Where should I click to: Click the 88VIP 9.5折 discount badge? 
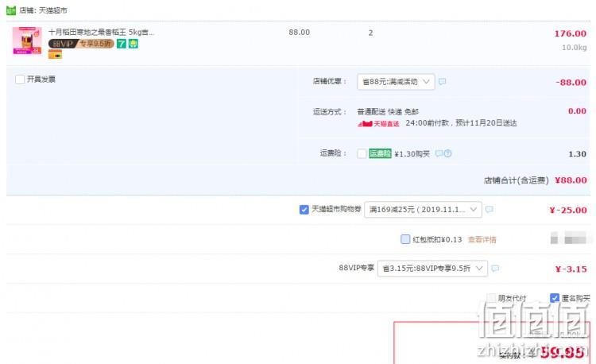pyautogui.click(x=81, y=44)
